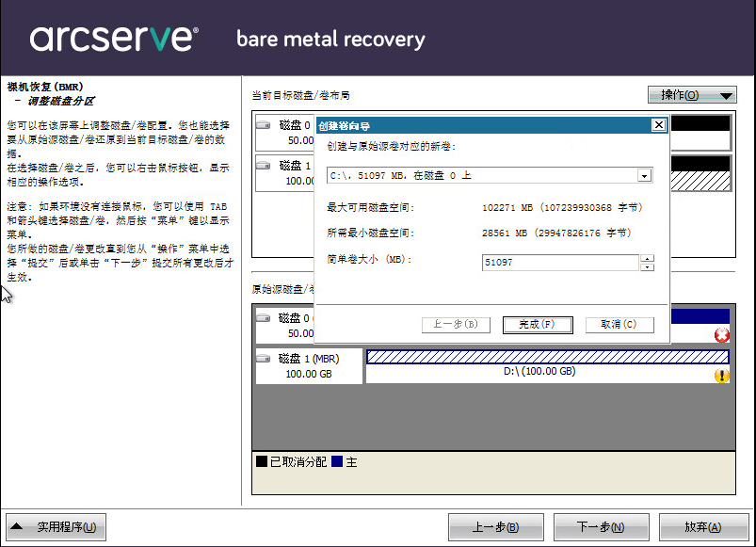Select the source disk 0 blue volume bar

[700, 316]
